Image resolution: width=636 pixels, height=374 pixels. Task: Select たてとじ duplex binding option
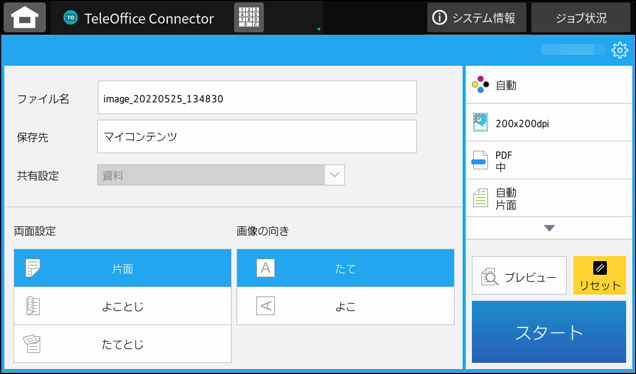[x=122, y=344]
